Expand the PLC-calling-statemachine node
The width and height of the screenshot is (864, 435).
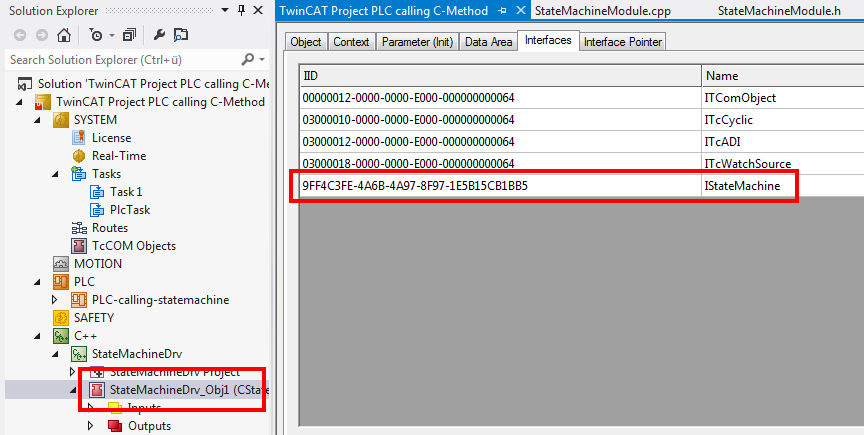click(55, 300)
